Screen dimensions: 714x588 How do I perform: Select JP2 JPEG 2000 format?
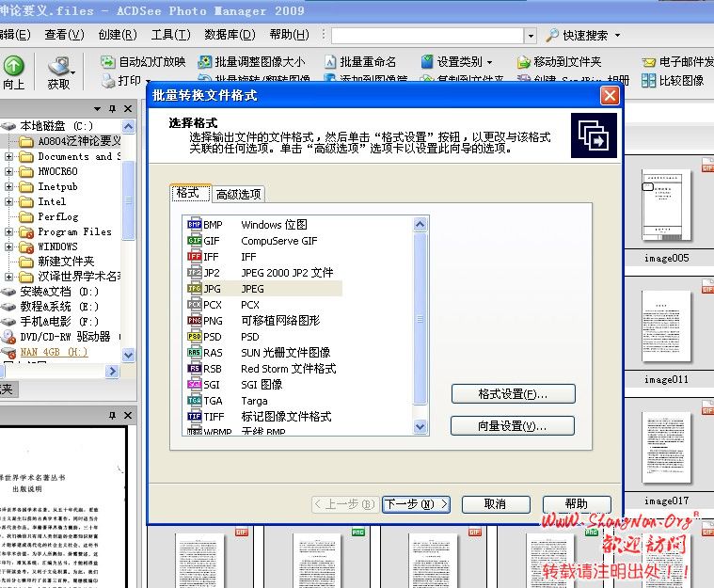click(263, 273)
